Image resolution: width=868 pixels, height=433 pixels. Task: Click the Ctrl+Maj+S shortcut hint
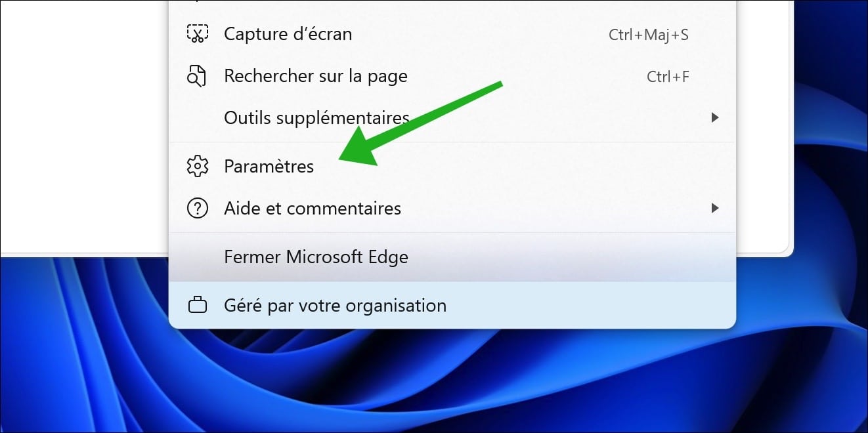(649, 35)
